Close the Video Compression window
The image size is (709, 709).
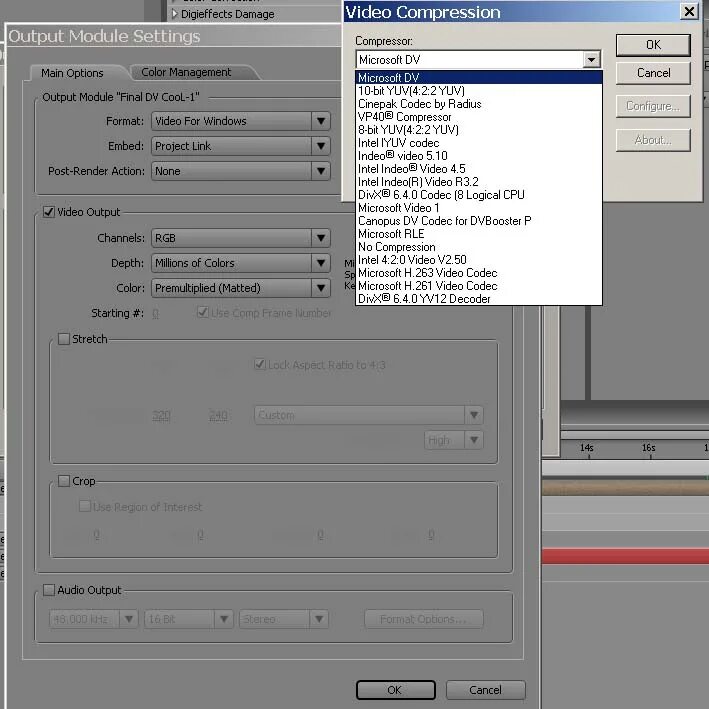689,11
